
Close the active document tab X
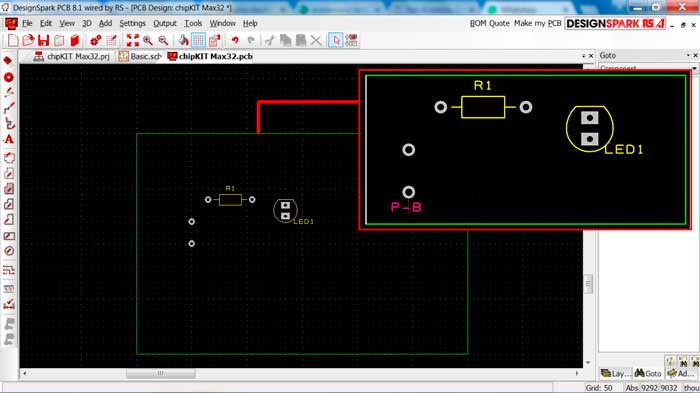pos(591,56)
